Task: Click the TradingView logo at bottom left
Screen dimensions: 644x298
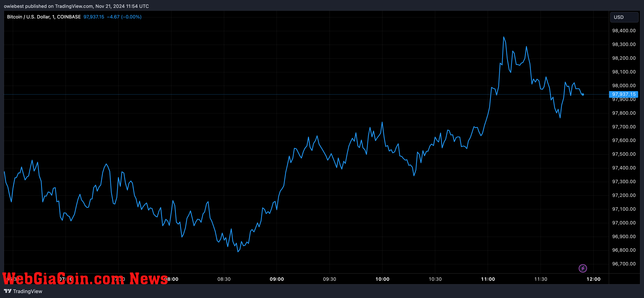Action: pos(23,291)
